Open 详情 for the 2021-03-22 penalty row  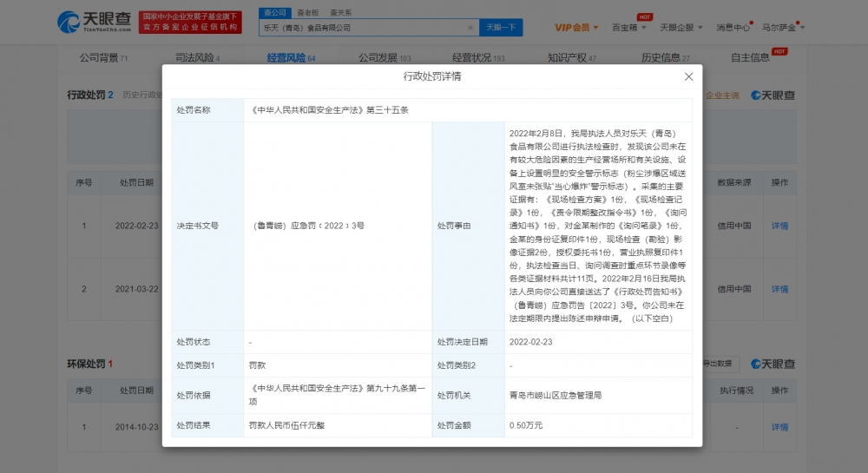779,289
